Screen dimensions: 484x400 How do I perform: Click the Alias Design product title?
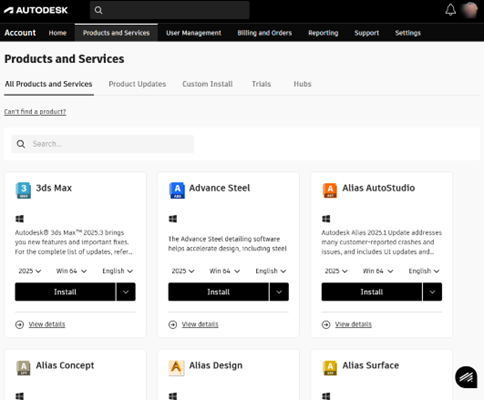(216, 366)
